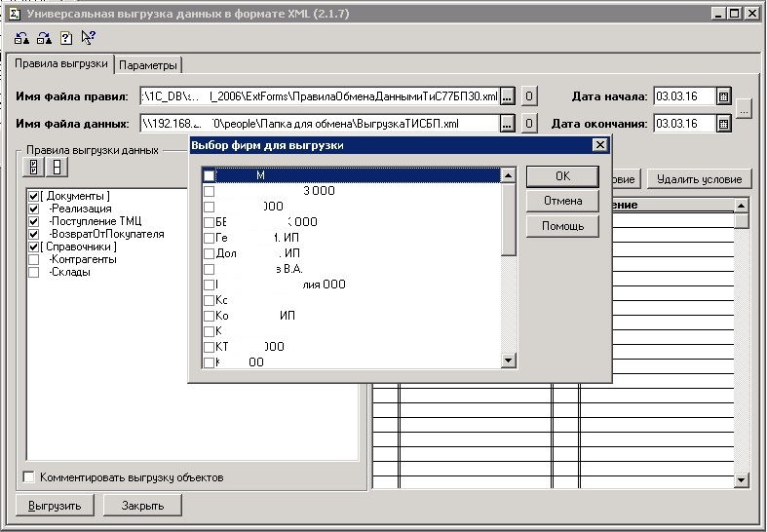The image size is (767, 532).
Task: Click Помощь in firm selection dialog
Action: coord(562,226)
